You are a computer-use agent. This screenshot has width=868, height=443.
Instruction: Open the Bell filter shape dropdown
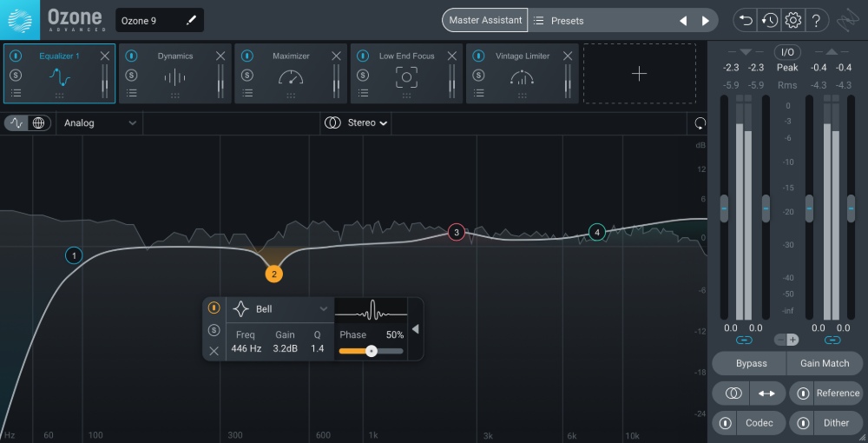pos(280,308)
